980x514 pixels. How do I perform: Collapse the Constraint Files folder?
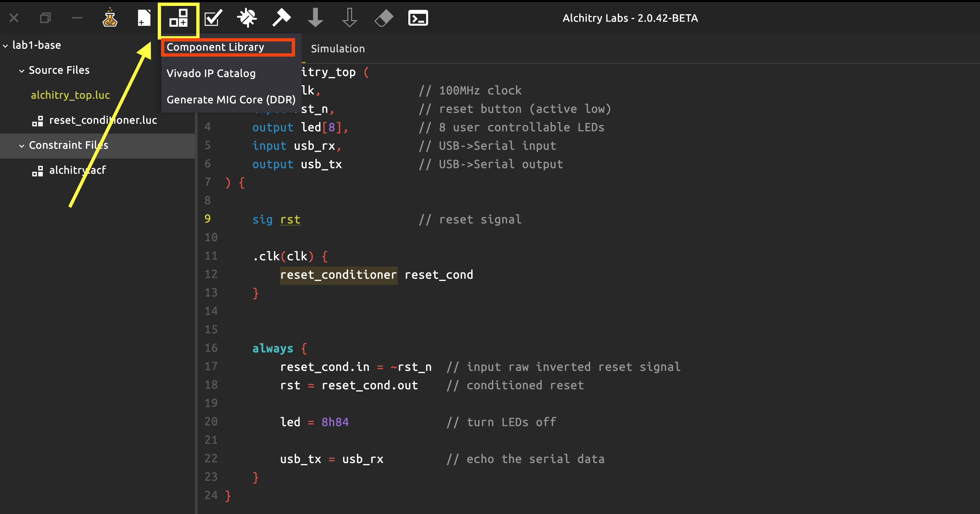coord(22,145)
